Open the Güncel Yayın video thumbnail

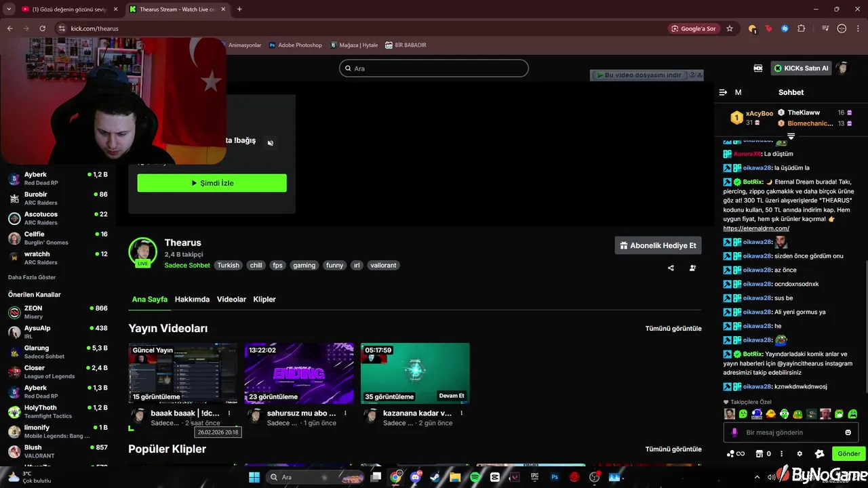click(x=183, y=373)
